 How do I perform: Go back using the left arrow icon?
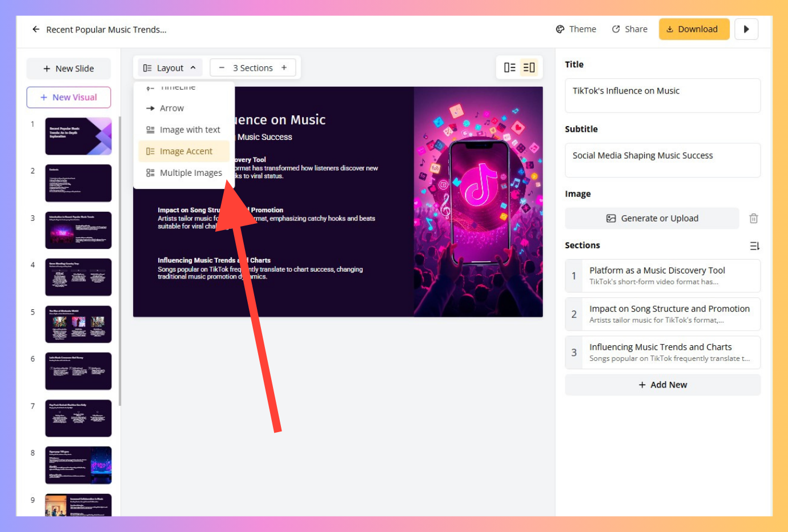pyautogui.click(x=36, y=29)
